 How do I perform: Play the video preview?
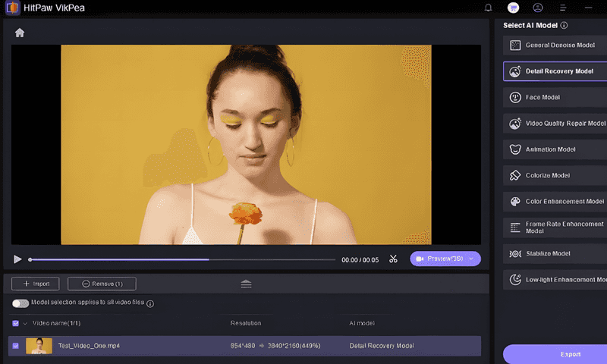pyautogui.click(x=17, y=259)
